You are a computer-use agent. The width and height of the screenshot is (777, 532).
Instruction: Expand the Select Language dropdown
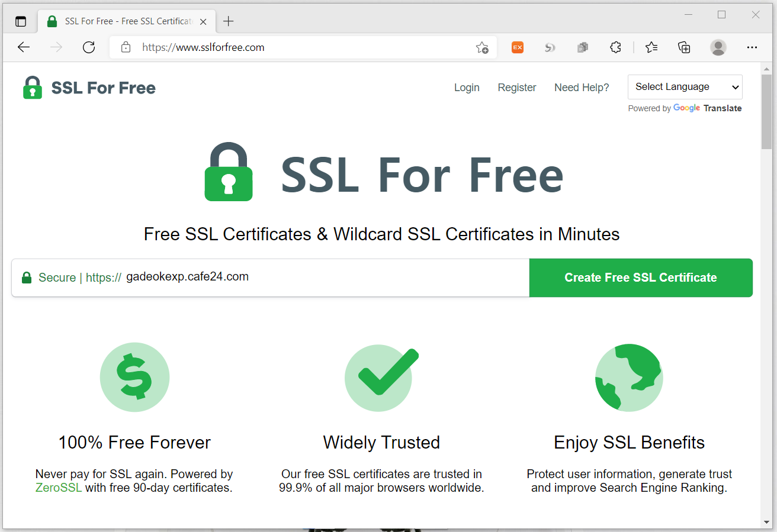(x=685, y=87)
